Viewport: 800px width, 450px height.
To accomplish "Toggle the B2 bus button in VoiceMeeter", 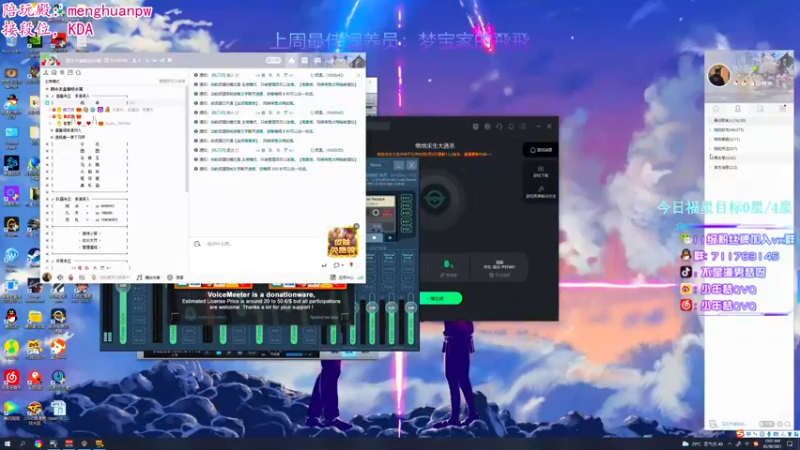I will click(x=406, y=229).
